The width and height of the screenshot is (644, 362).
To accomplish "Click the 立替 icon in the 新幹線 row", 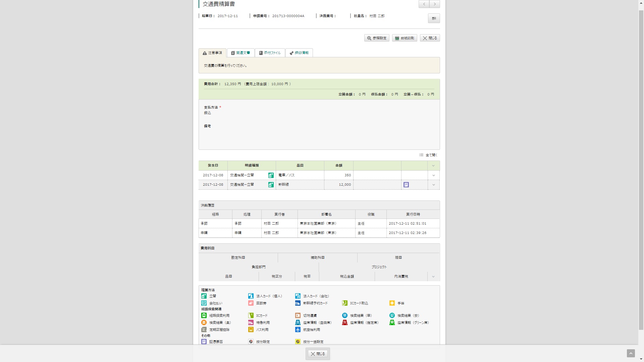I will (x=271, y=185).
